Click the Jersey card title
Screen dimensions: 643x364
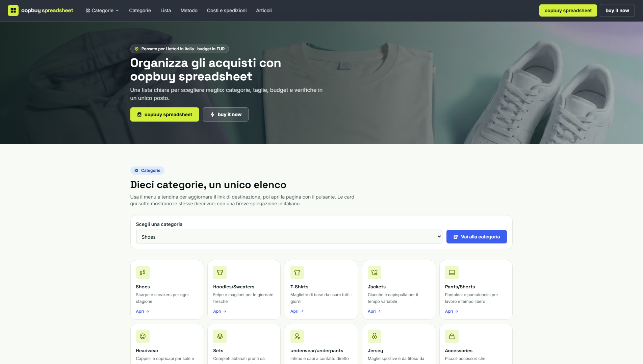pyautogui.click(x=375, y=350)
